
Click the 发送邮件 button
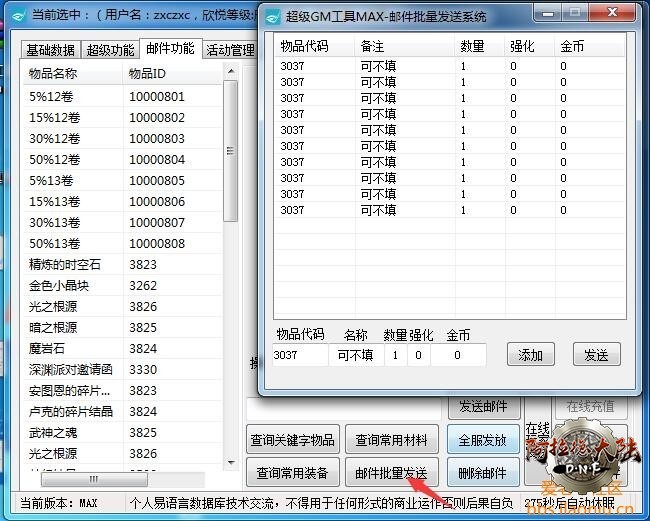[x=483, y=406]
